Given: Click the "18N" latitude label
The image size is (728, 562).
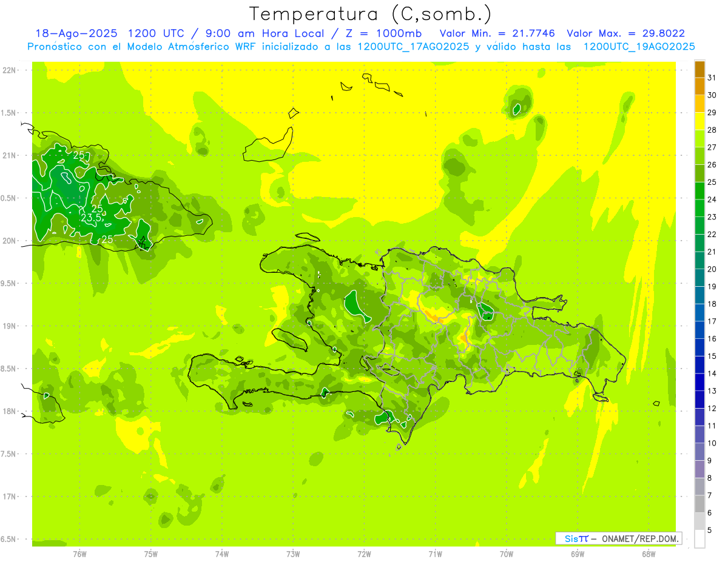Looking at the screenshot, I should (10, 411).
